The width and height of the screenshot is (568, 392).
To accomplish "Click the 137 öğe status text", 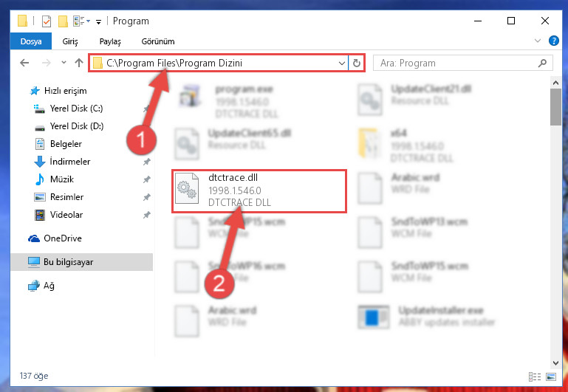I will tap(34, 376).
